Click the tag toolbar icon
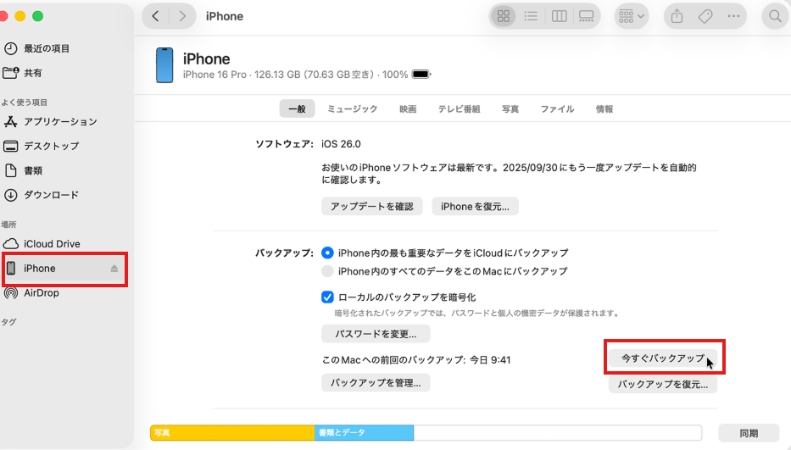The width and height of the screenshot is (791, 450). coord(705,16)
